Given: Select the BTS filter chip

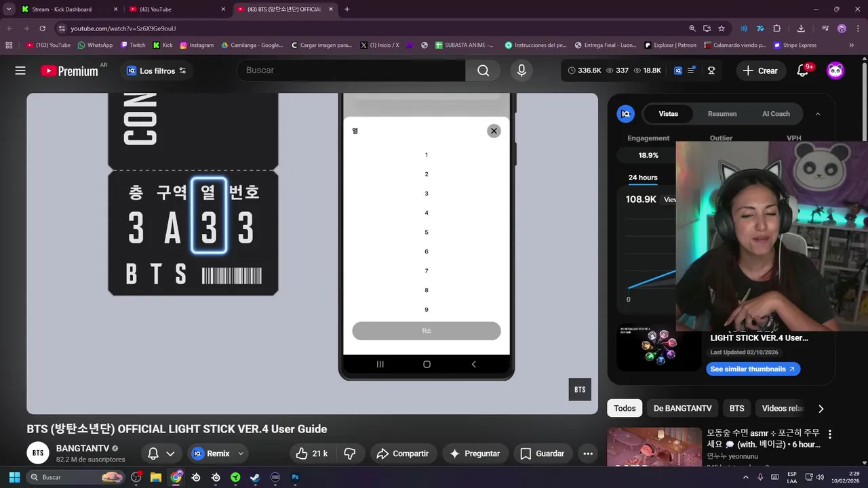Looking at the screenshot, I should (736, 409).
